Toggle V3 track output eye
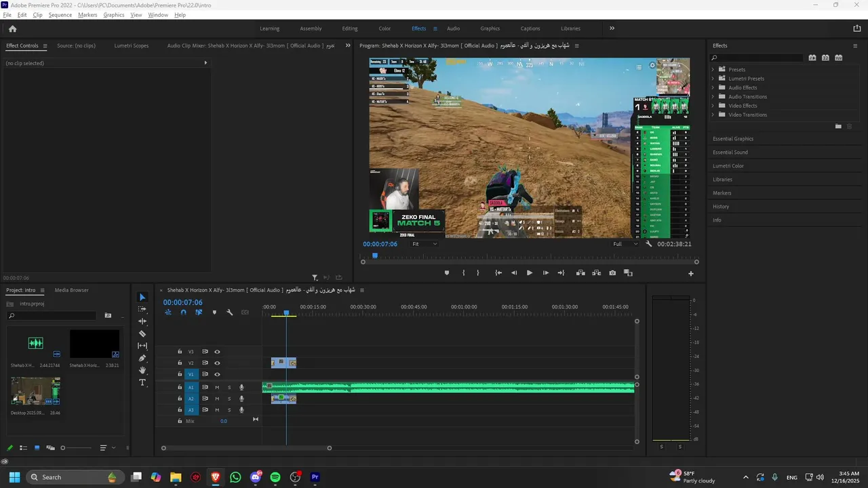Image resolution: width=868 pixels, height=488 pixels. pyautogui.click(x=217, y=352)
